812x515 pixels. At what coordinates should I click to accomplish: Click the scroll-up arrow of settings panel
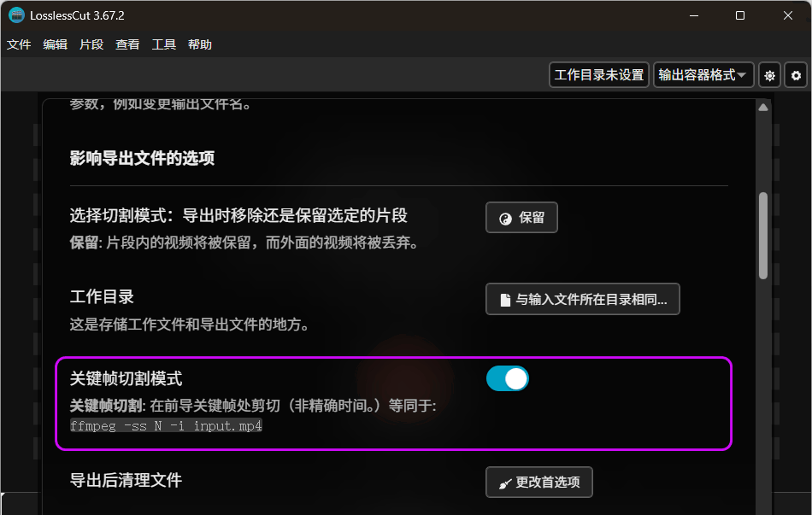tap(763, 108)
